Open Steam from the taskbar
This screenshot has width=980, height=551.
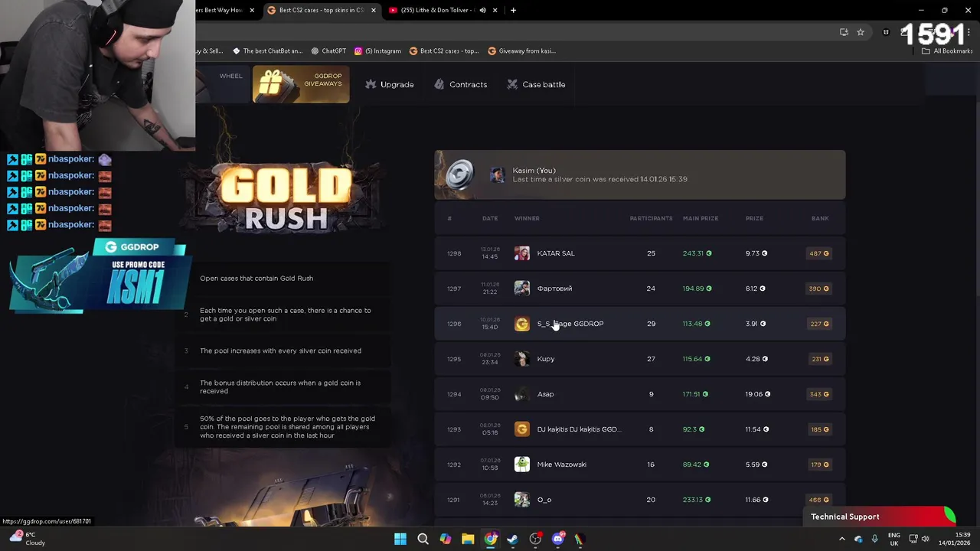click(x=512, y=539)
